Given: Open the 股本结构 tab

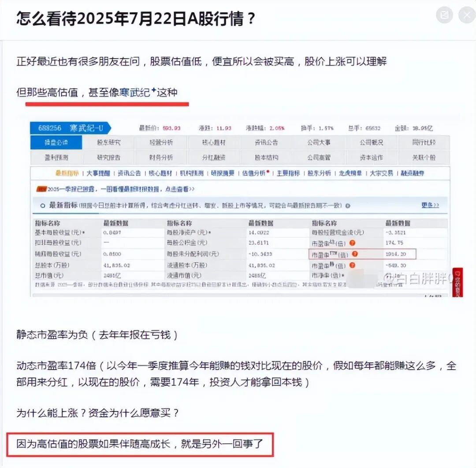Looking at the screenshot, I should [x=266, y=157].
